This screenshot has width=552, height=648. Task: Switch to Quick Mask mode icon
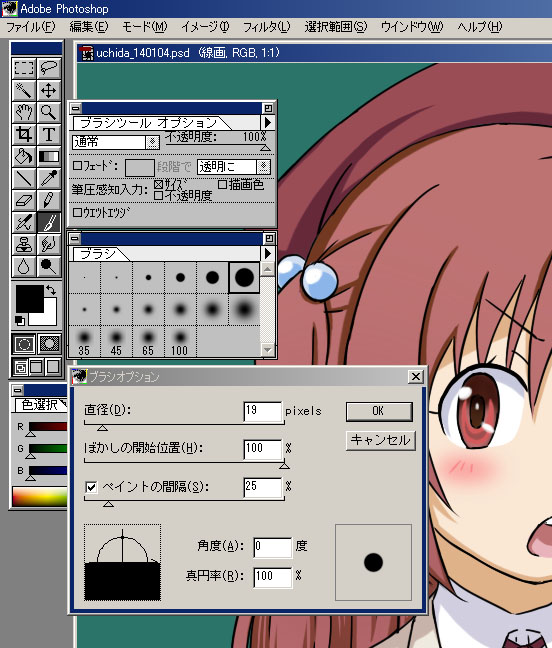pyautogui.click(x=49, y=344)
